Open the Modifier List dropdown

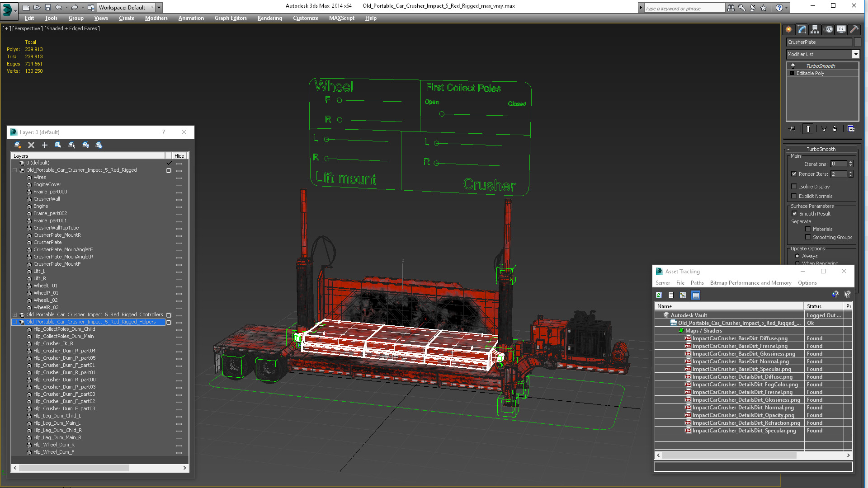(855, 54)
